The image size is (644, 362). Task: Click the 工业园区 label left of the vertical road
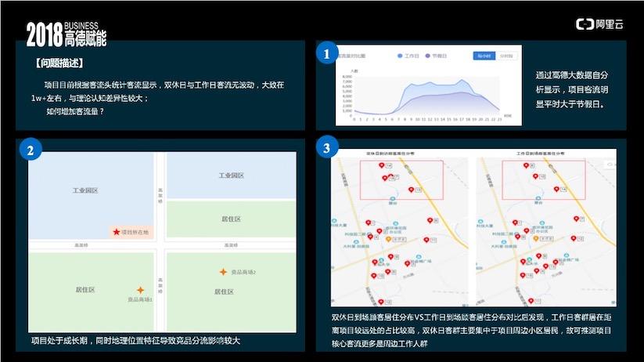pos(85,190)
